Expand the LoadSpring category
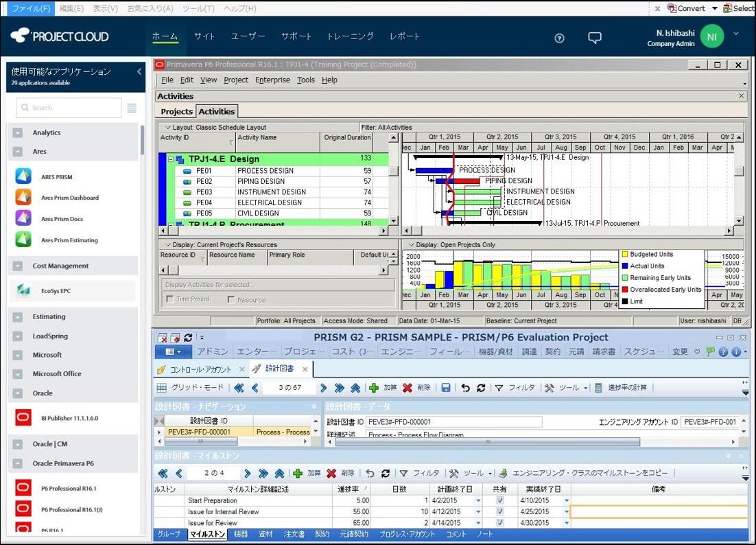756x545 pixels. click(x=18, y=336)
